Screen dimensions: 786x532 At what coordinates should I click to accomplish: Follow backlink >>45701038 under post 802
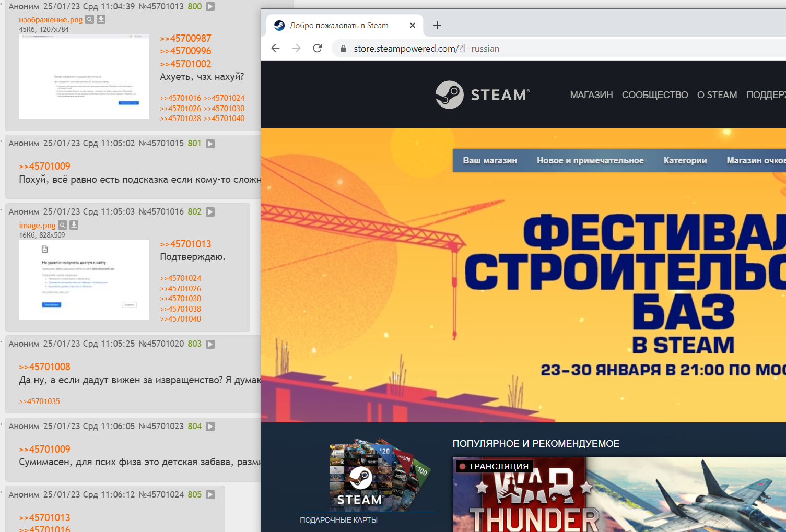[x=180, y=309]
